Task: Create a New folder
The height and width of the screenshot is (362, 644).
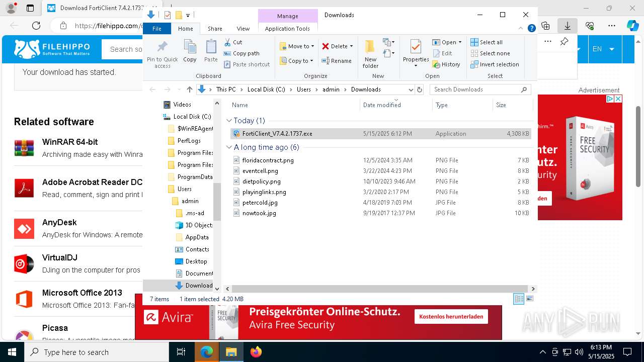Action: [370, 54]
